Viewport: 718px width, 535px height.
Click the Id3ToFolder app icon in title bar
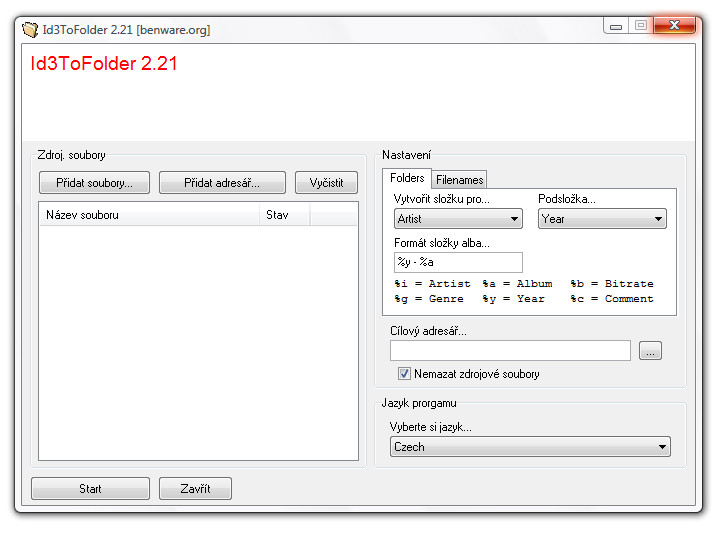tap(30, 30)
